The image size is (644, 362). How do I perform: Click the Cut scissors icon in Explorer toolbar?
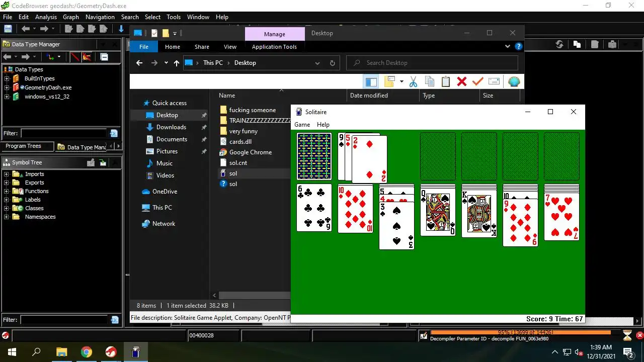pyautogui.click(x=413, y=81)
